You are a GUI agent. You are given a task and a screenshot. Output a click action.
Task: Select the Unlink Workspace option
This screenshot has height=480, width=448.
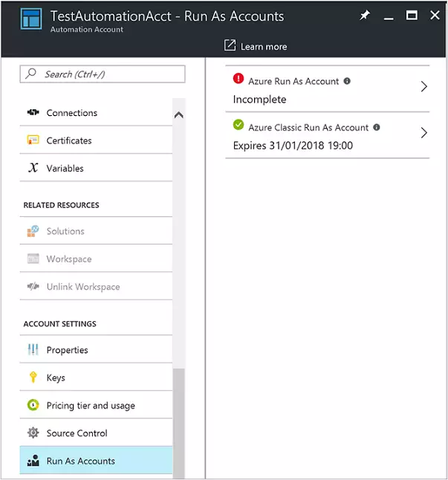pyautogui.click(x=82, y=287)
